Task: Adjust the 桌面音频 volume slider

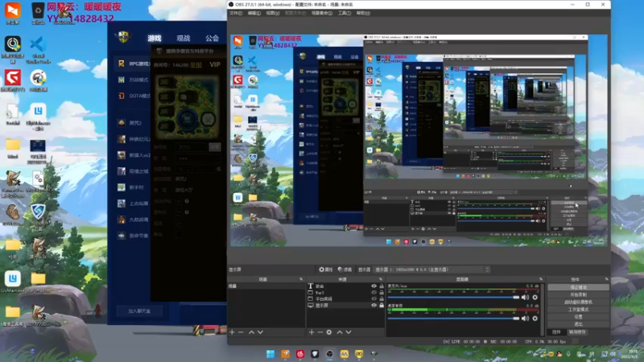Action: tap(453, 318)
